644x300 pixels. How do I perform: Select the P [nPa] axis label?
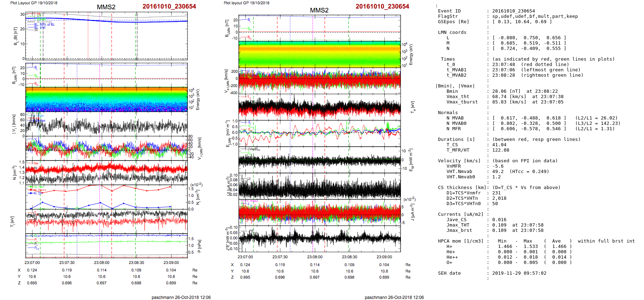(x=199, y=246)
